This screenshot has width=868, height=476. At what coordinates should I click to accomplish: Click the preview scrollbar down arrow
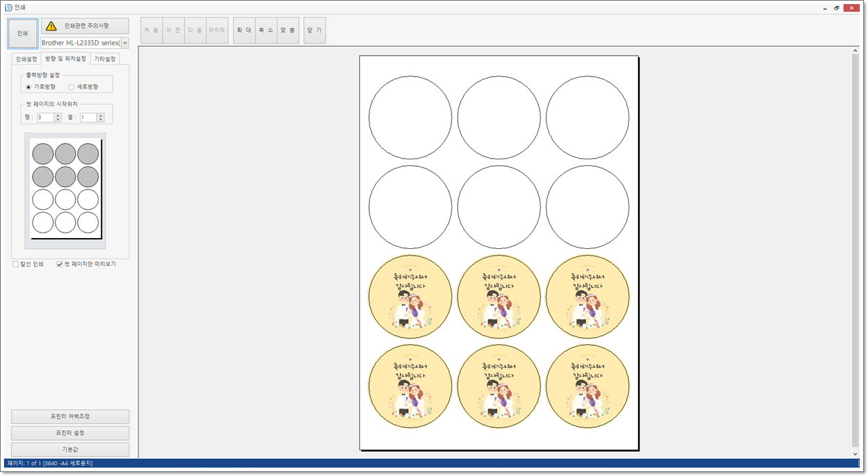(854, 454)
